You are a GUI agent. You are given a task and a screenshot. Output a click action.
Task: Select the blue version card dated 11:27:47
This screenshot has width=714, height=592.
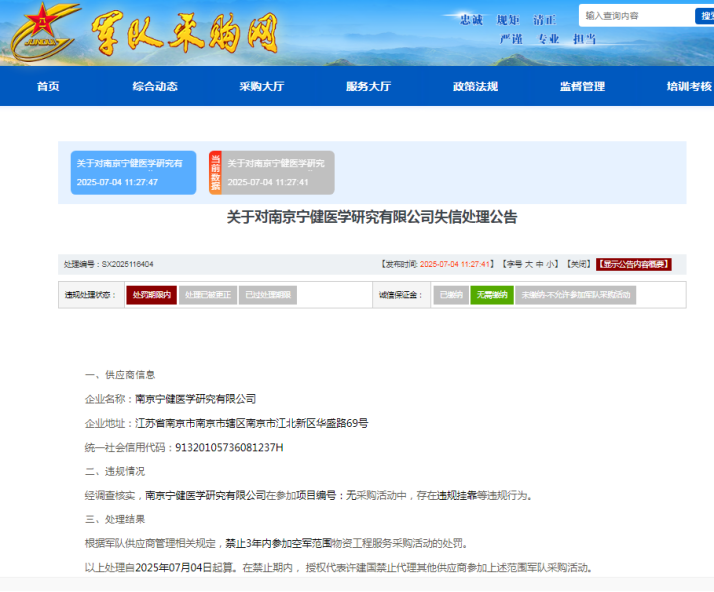click(133, 173)
